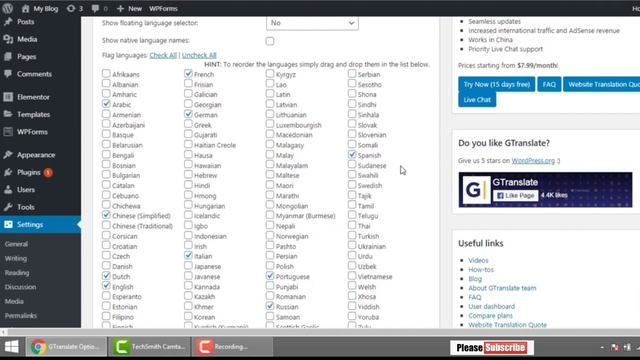Click the Website Translation Quote button
The height and width of the screenshot is (360, 640).
coord(602,84)
